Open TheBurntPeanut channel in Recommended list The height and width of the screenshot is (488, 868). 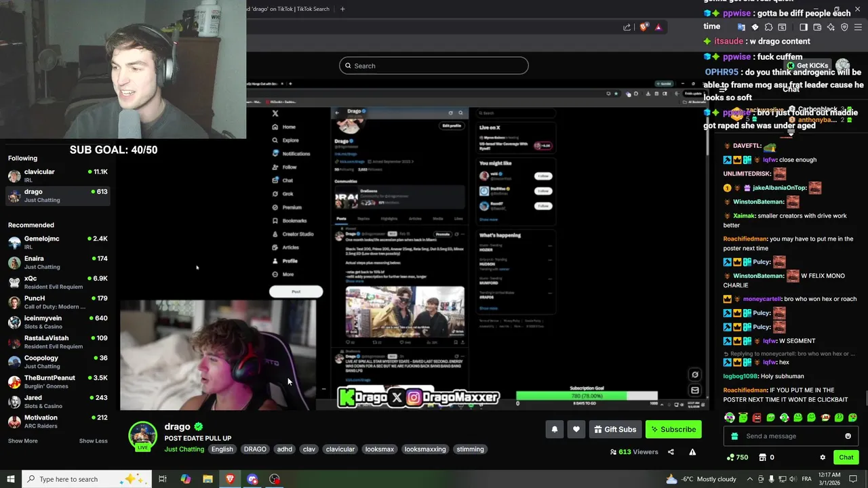[58, 382]
